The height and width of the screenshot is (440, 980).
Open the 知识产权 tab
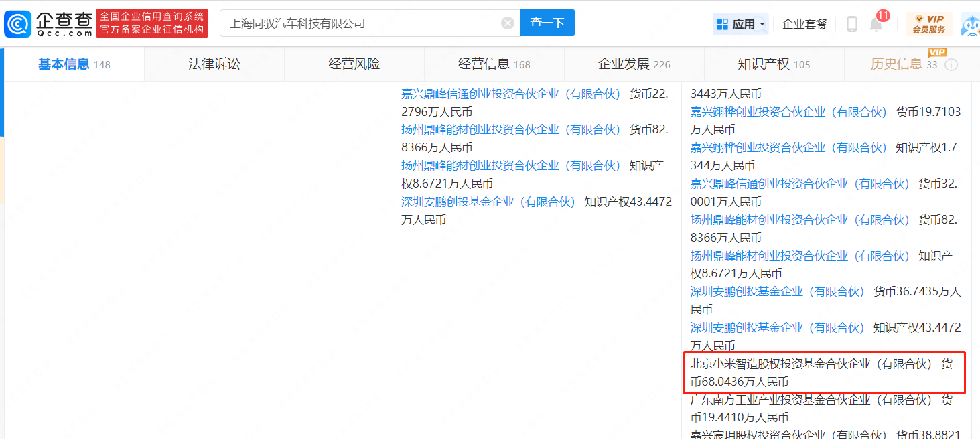pos(774,64)
